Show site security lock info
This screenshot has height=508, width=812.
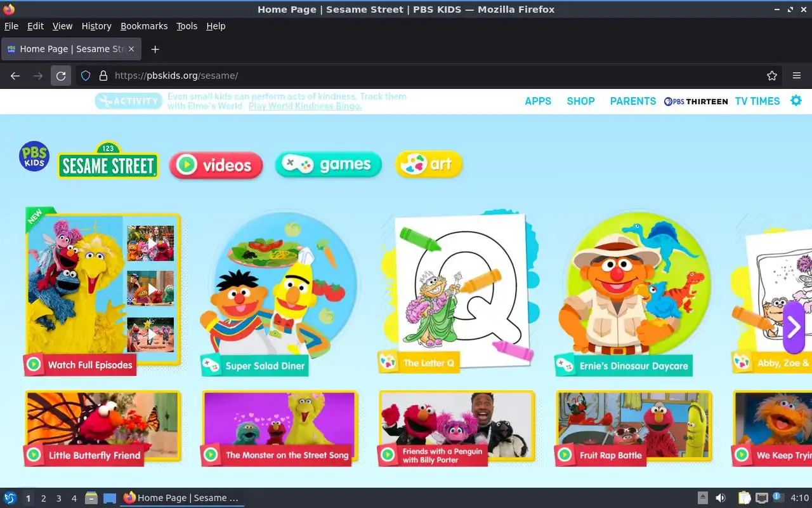tap(103, 76)
